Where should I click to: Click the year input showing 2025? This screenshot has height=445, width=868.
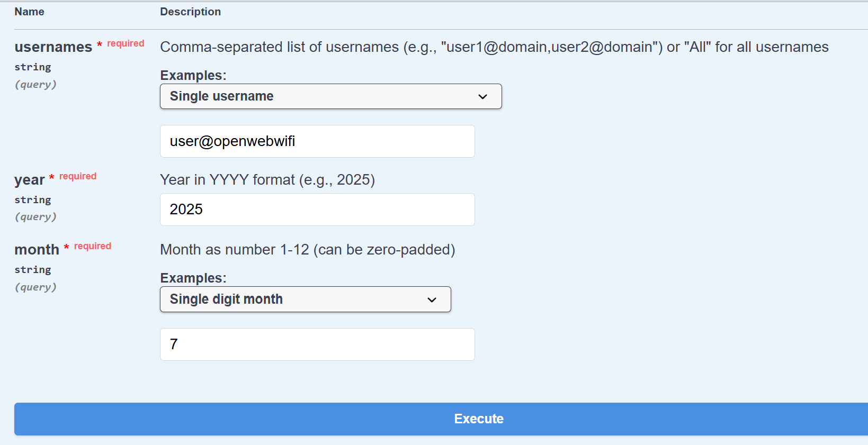[317, 210]
